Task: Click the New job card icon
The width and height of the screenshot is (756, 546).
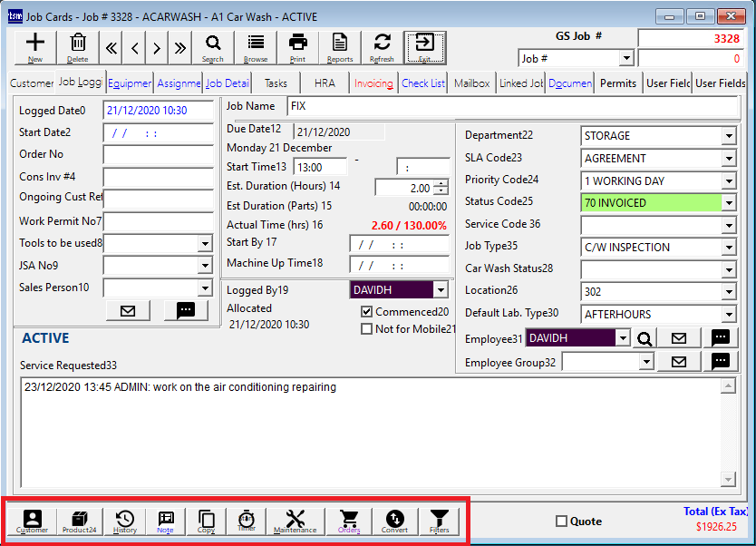Action: pyautogui.click(x=35, y=46)
